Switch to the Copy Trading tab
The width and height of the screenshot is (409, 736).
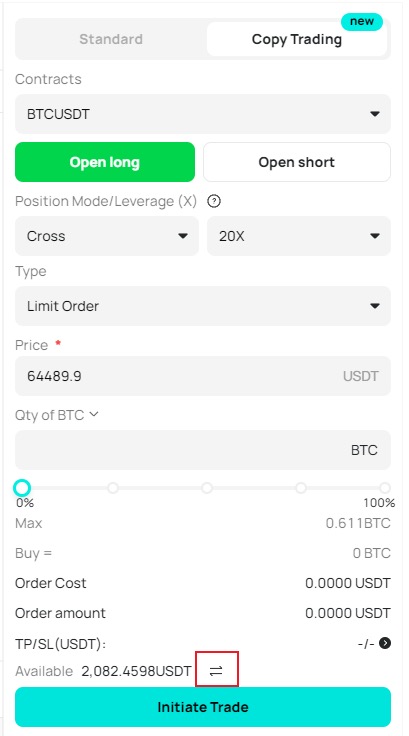(297, 39)
